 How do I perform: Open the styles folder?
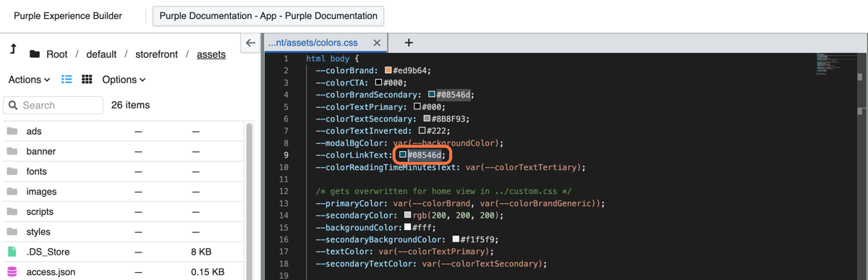pyautogui.click(x=38, y=232)
